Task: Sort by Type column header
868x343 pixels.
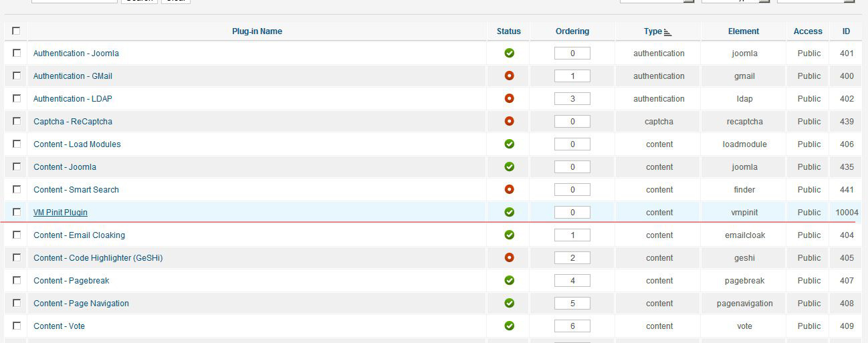Action: pos(653,31)
